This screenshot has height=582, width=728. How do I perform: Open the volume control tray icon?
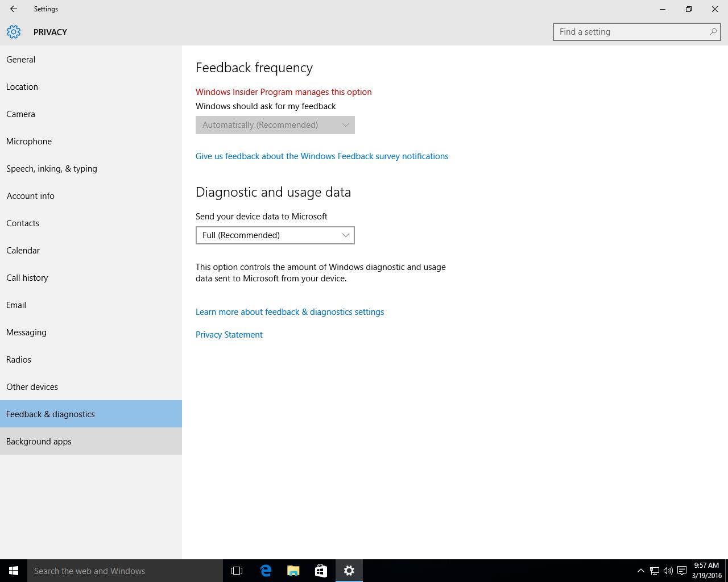point(668,571)
